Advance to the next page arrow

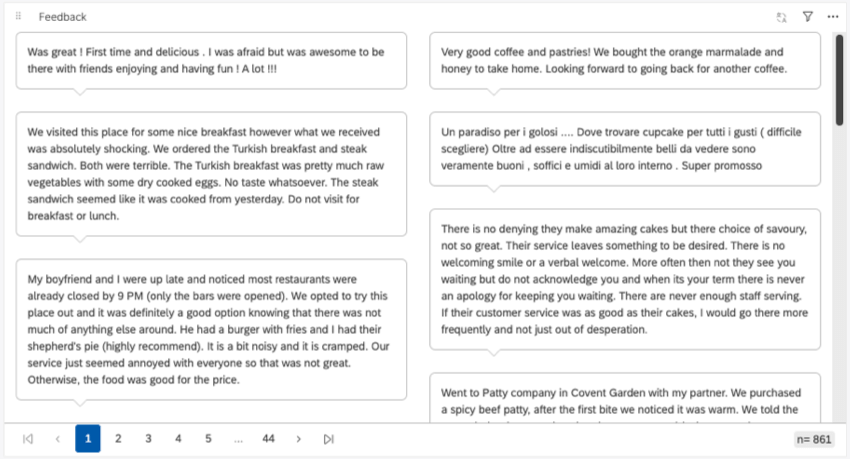pyautogui.click(x=298, y=439)
